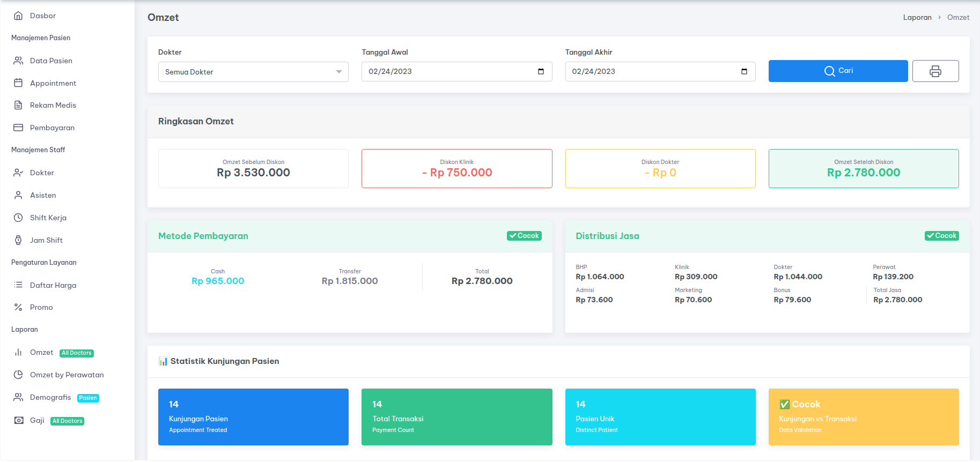This screenshot has height=462, width=980.
Task: Select the Kunjungan Pasien blue card
Action: coord(253,416)
